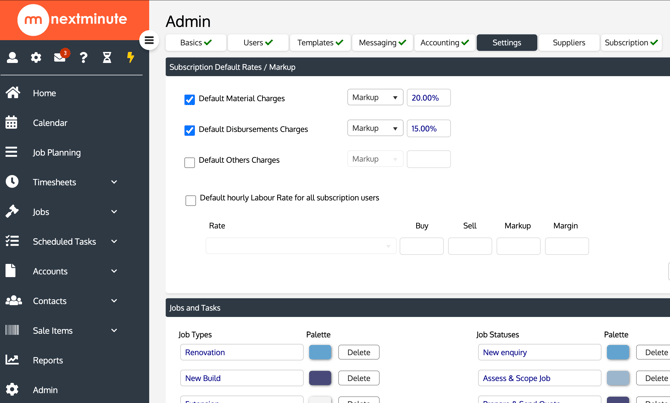This screenshot has width=670, height=403.
Task: Open Calendar from the sidebar
Action: pyautogui.click(x=50, y=123)
